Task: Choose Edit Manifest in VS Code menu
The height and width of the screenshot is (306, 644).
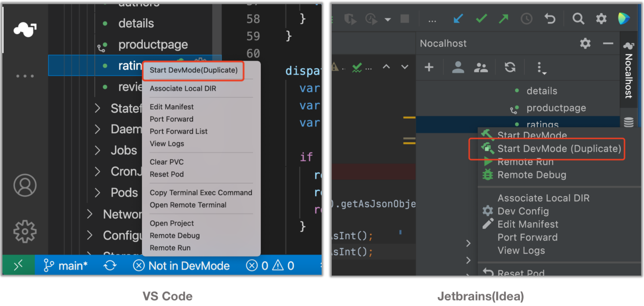Action: tap(172, 107)
